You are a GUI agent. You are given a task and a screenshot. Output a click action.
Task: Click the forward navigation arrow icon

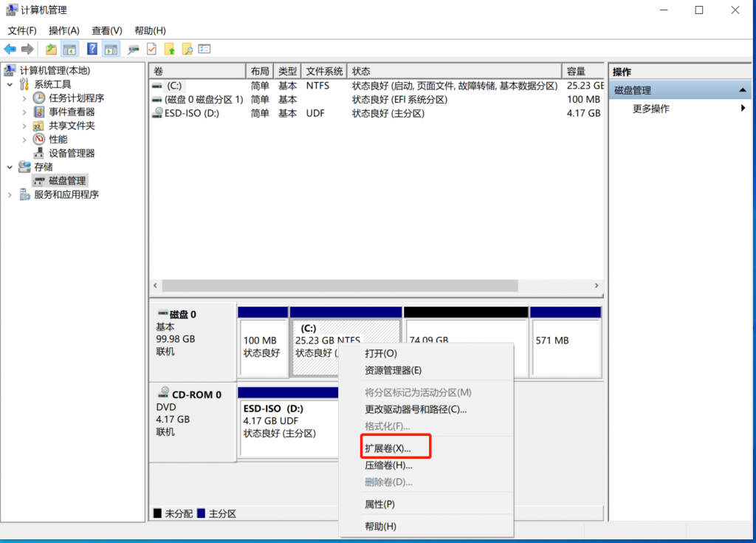coord(27,49)
